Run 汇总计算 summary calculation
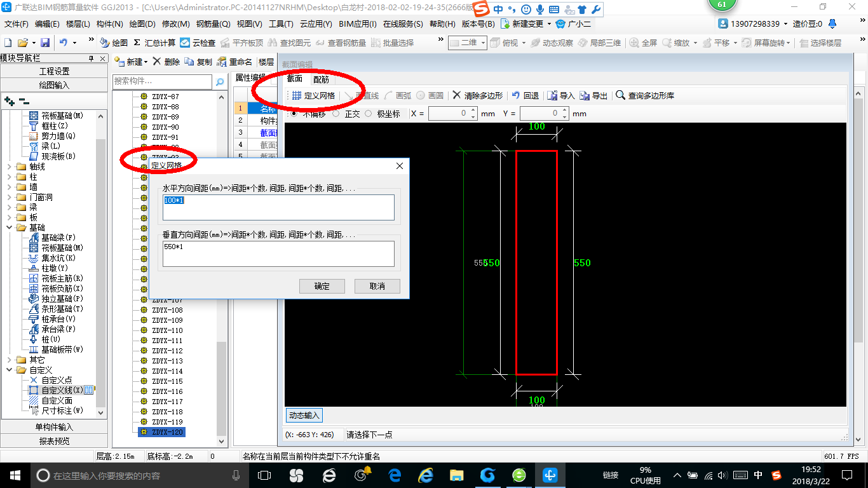Viewport: 868px width, 488px height. pyautogui.click(x=154, y=43)
